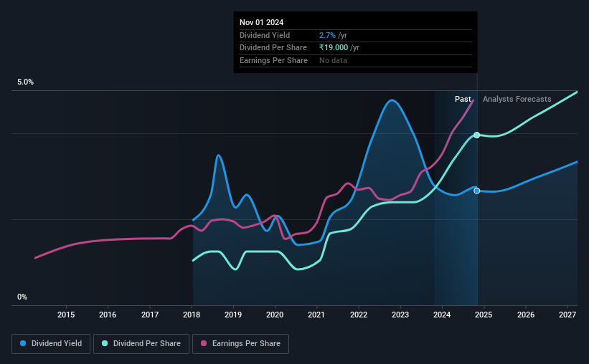Toggle the Earnings Per Share legend button

coord(240,344)
